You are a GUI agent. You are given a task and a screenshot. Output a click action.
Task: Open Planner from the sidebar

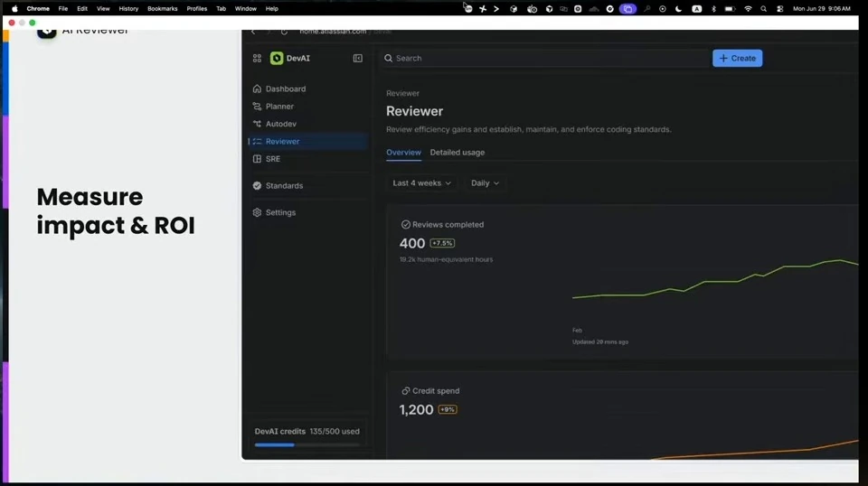(307, 107)
